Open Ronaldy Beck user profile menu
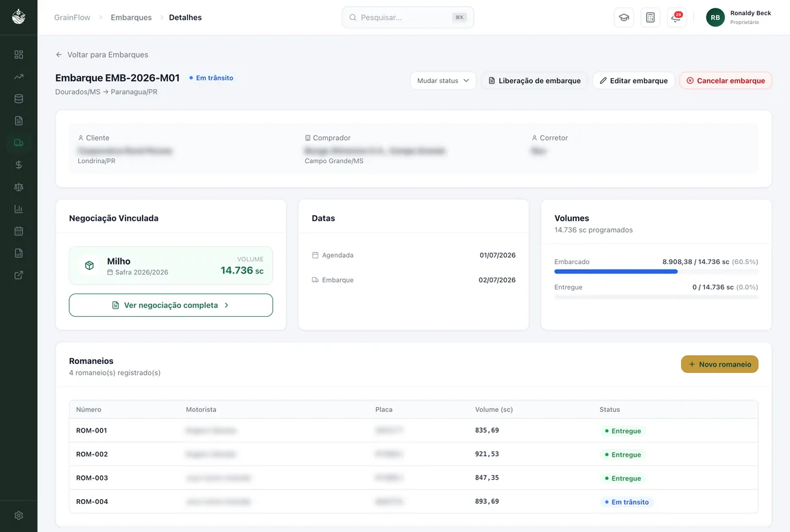 click(739, 17)
